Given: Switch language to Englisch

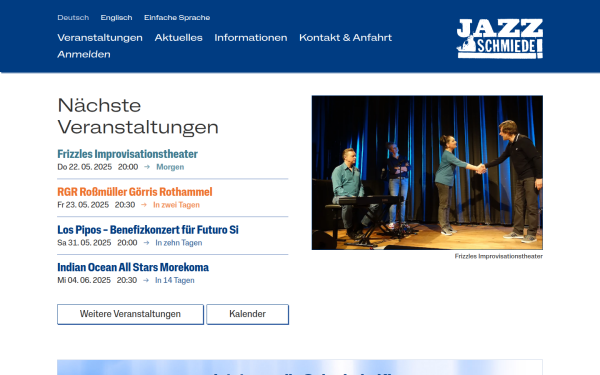Looking at the screenshot, I should [116, 18].
